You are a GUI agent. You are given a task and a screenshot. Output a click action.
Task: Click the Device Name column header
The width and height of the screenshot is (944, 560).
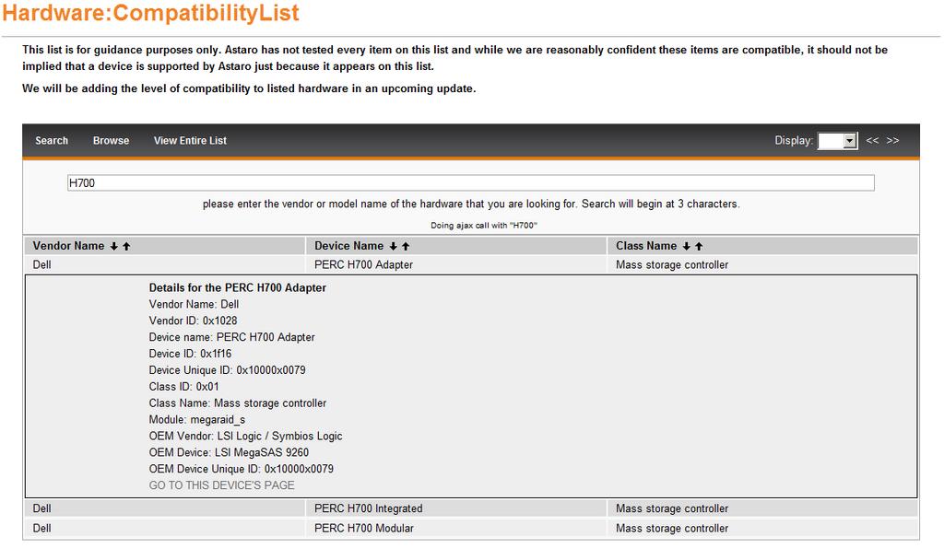348,246
